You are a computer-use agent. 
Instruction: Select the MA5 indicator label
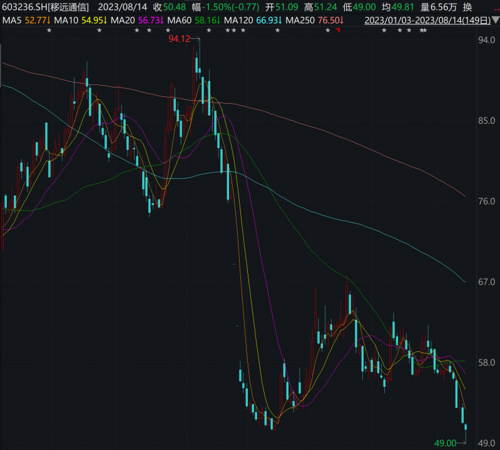[12, 21]
